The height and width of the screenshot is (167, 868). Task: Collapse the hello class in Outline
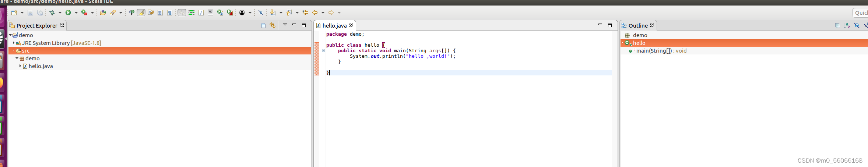click(x=622, y=43)
